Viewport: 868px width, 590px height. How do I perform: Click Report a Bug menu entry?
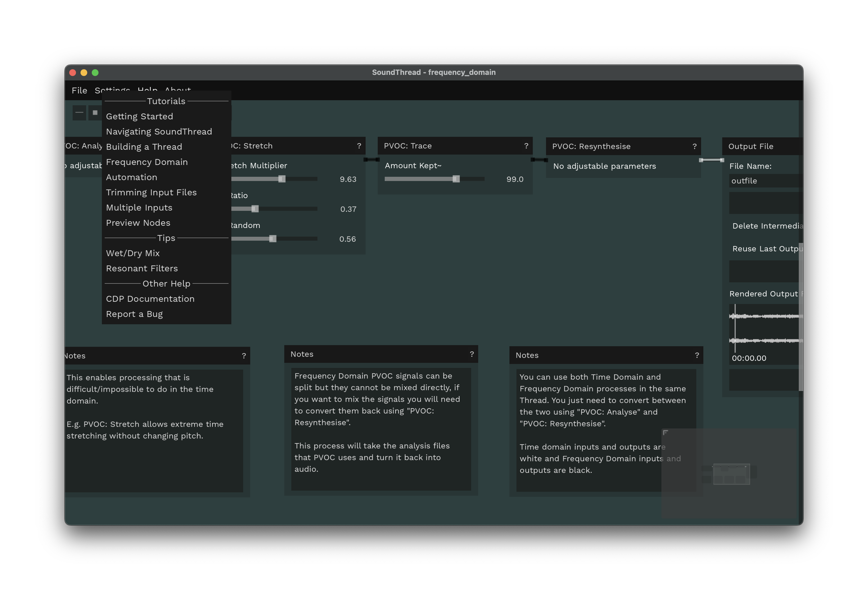tap(134, 314)
